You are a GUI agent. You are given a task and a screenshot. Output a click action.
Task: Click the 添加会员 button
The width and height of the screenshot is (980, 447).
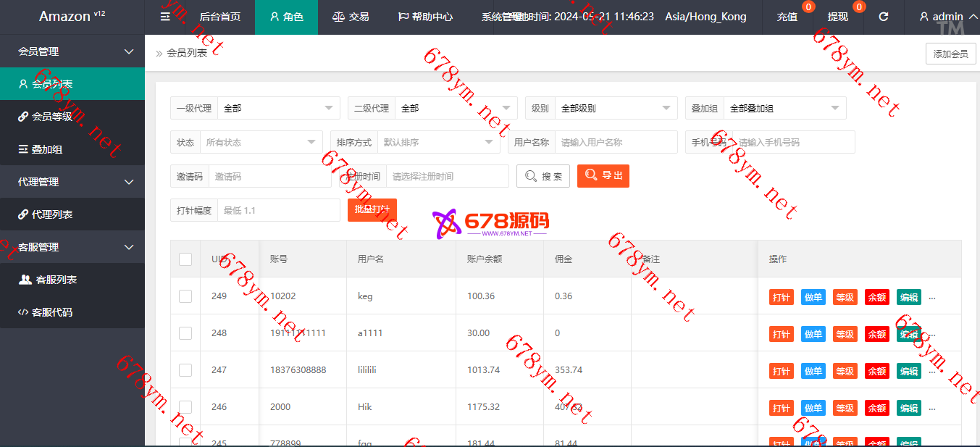click(x=950, y=54)
